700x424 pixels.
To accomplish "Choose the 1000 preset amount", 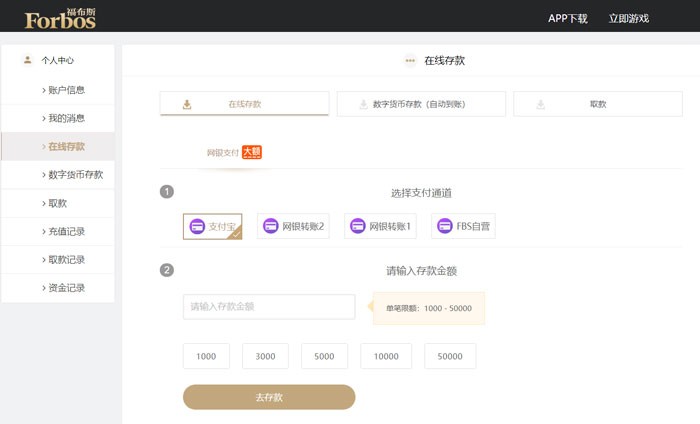I will tap(206, 356).
